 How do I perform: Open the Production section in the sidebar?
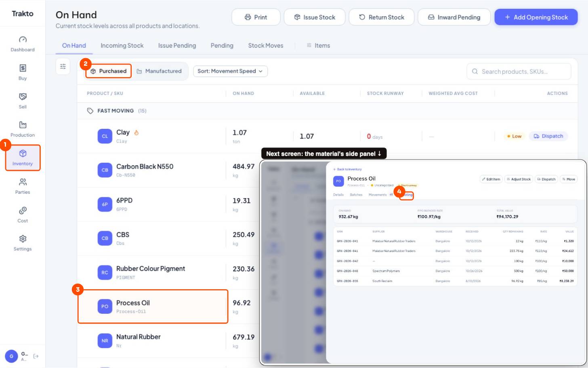coord(23,129)
